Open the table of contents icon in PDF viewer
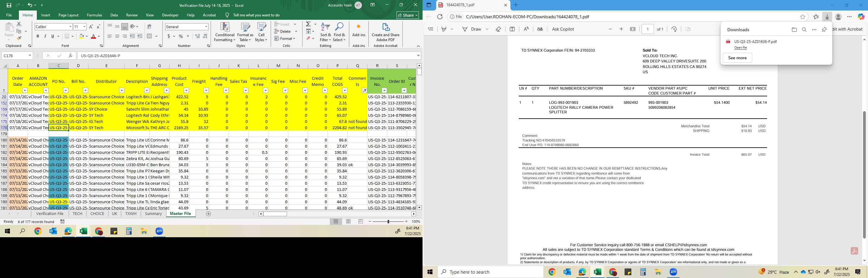The height and width of the screenshot is (278, 868). pos(431,29)
